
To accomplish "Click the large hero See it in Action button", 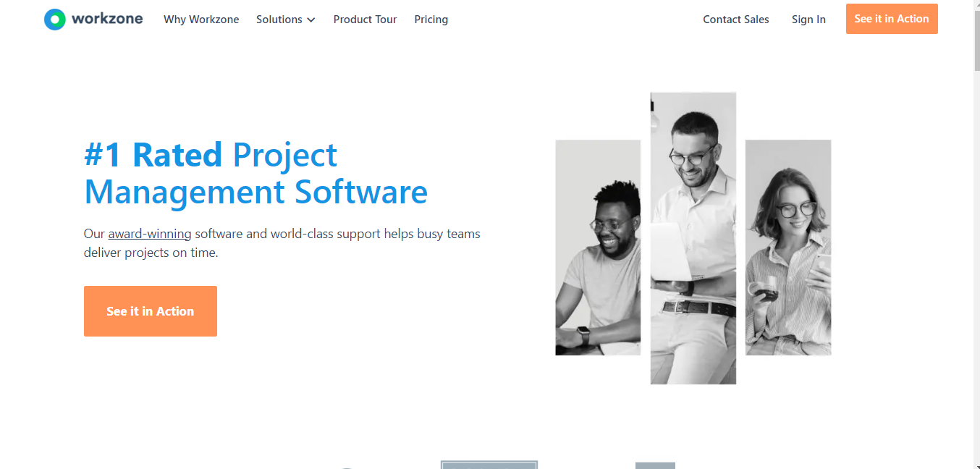I will 151,311.
